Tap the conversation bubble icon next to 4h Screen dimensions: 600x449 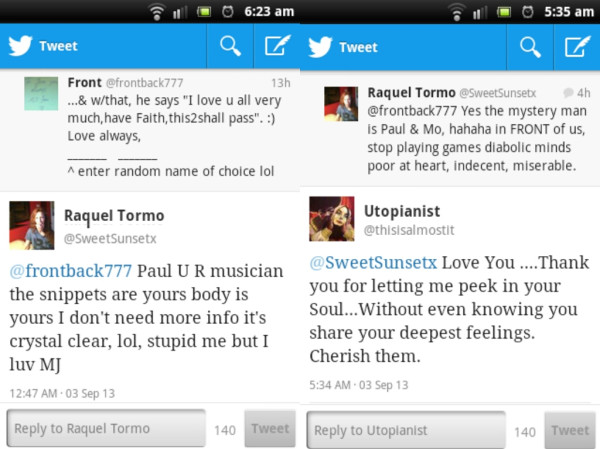pos(568,92)
